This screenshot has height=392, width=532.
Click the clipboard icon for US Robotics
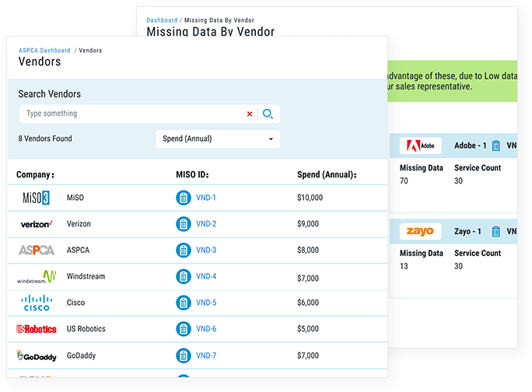pos(184,329)
